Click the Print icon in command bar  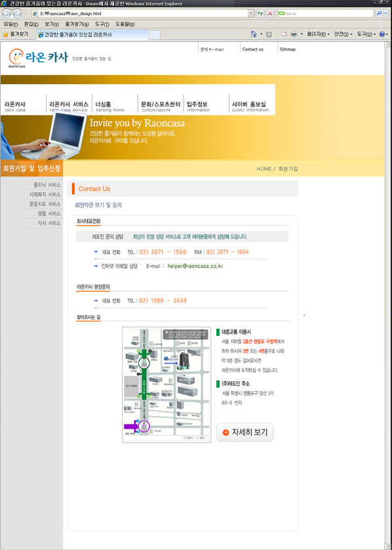294,34
